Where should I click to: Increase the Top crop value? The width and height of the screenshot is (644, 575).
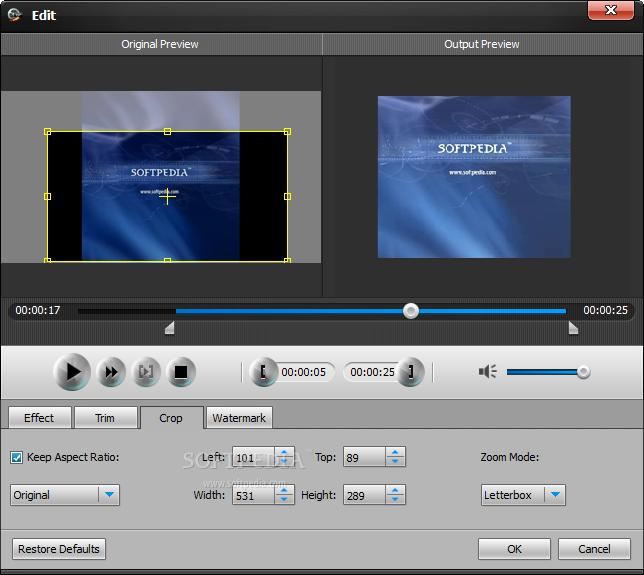395,452
